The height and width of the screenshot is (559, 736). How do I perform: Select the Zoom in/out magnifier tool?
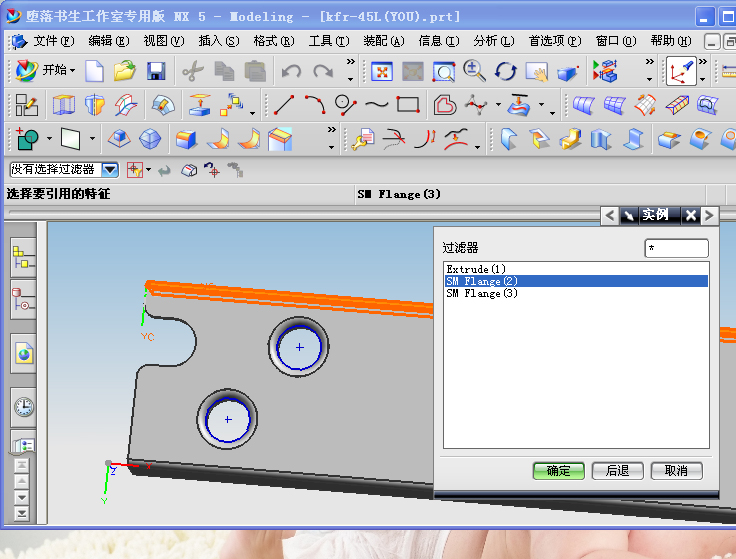(x=474, y=71)
